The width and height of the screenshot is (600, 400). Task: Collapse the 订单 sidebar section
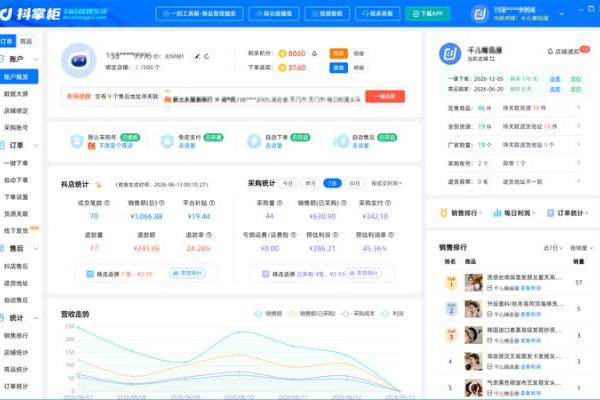click(36, 145)
